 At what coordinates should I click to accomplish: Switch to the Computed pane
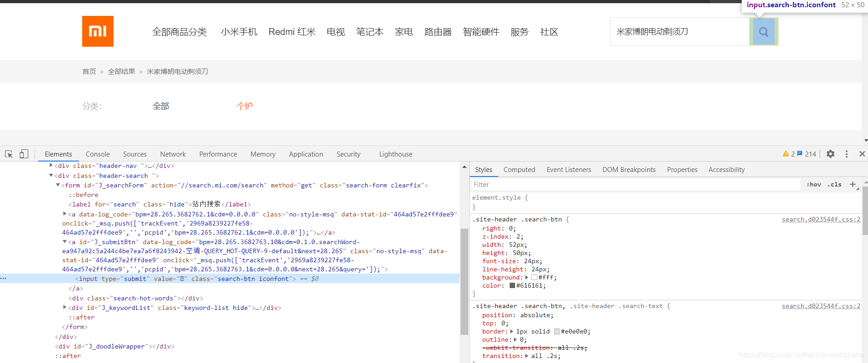click(519, 170)
